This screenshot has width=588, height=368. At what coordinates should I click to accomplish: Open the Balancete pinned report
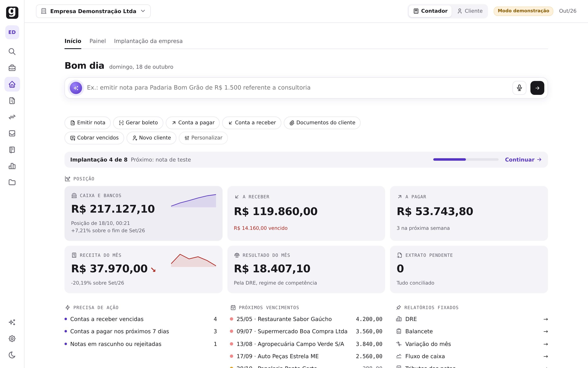click(x=472, y=331)
